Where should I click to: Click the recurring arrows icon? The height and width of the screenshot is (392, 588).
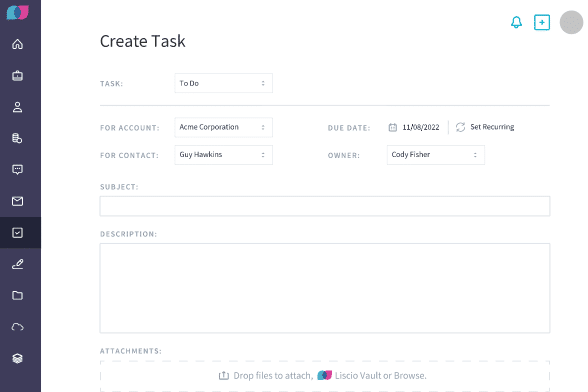coord(460,127)
